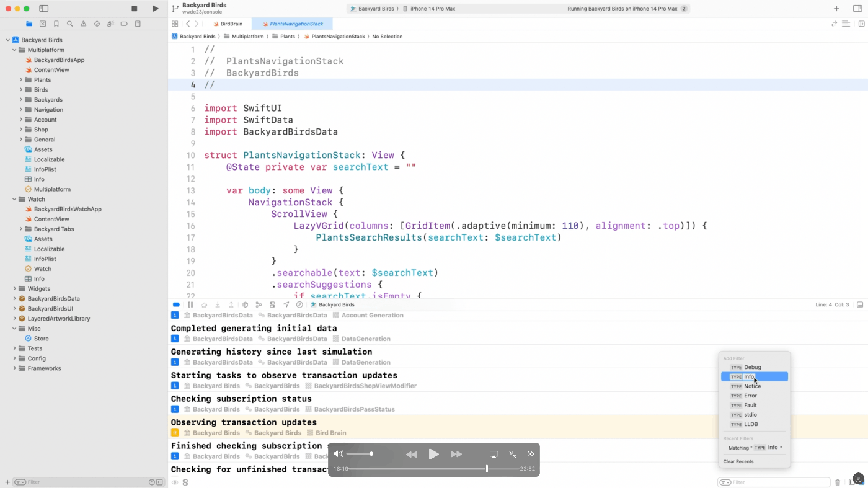868x488 pixels.
Task: Open the Debug Memory Graph icon
Action: tap(259, 304)
